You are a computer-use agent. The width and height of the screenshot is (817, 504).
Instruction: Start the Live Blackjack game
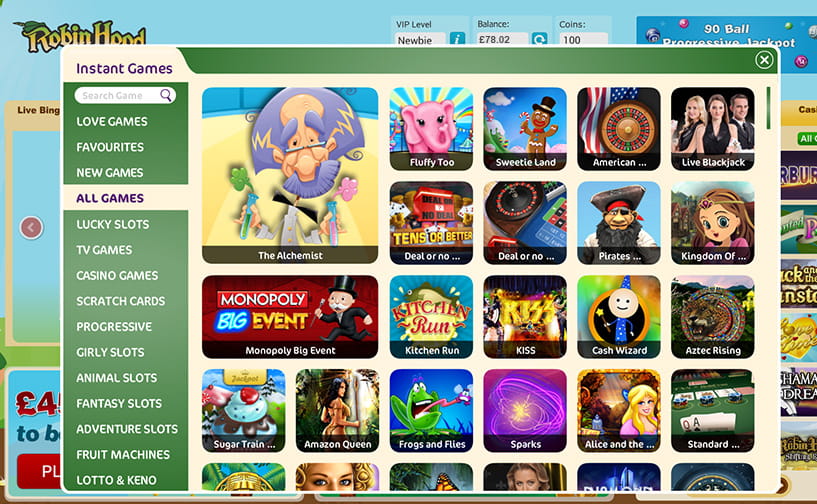tap(713, 129)
